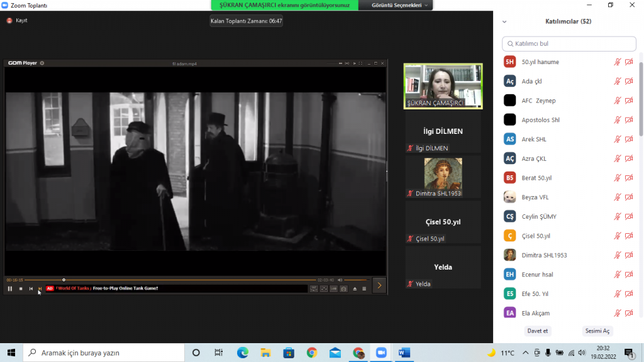Viewport: 644px width, 362px height.
Task: Collapse the Katılımcılar panel chevron
Action: coord(504,21)
